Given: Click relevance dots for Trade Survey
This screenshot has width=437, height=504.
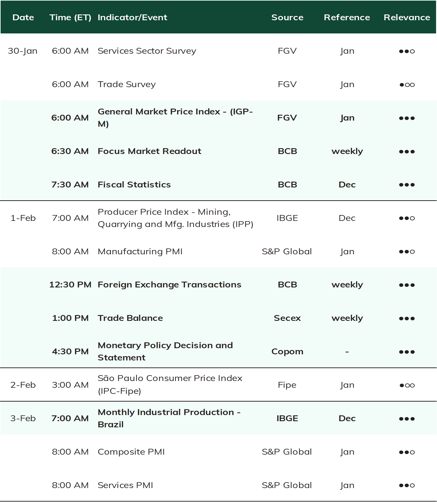Looking at the screenshot, I should [x=407, y=85].
